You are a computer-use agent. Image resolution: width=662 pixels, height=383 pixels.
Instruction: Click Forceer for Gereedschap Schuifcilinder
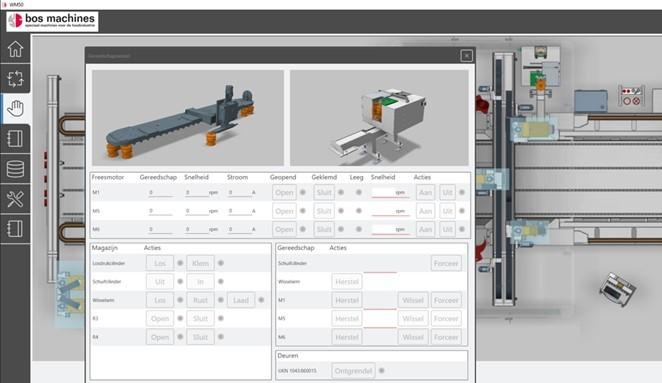[446, 263]
